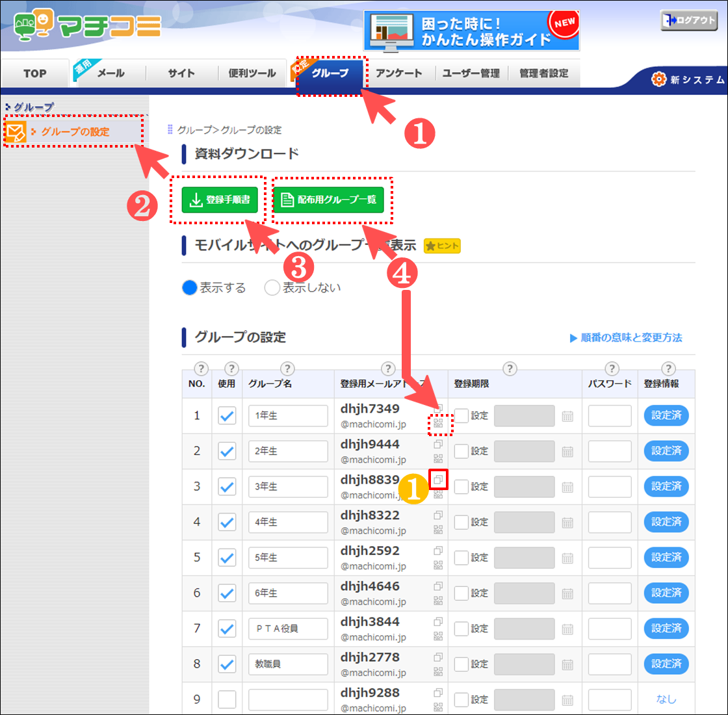Check 登録期限 設定 box for 3年生
Viewport: 728px width, 715px height.
pyautogui.click(x=461, y=486)
